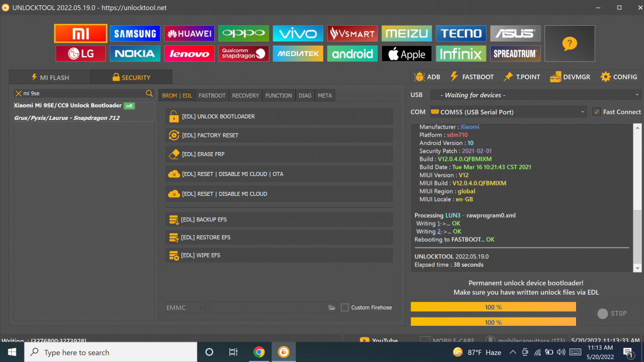The height and width of the screenshot is (362, 644).
Task: Click Windows taskbar search box
Action: point(111,352)
